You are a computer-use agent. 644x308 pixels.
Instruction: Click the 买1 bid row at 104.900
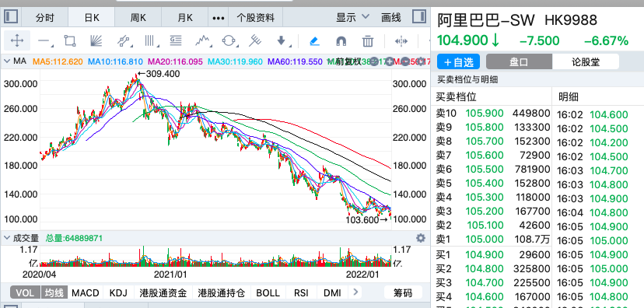[492, 255]
